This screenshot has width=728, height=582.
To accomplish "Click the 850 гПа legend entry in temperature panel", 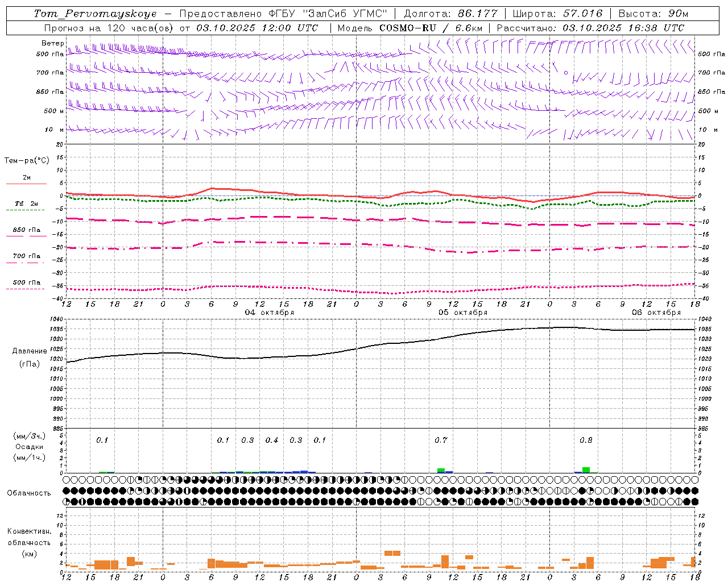I will 27,230.
